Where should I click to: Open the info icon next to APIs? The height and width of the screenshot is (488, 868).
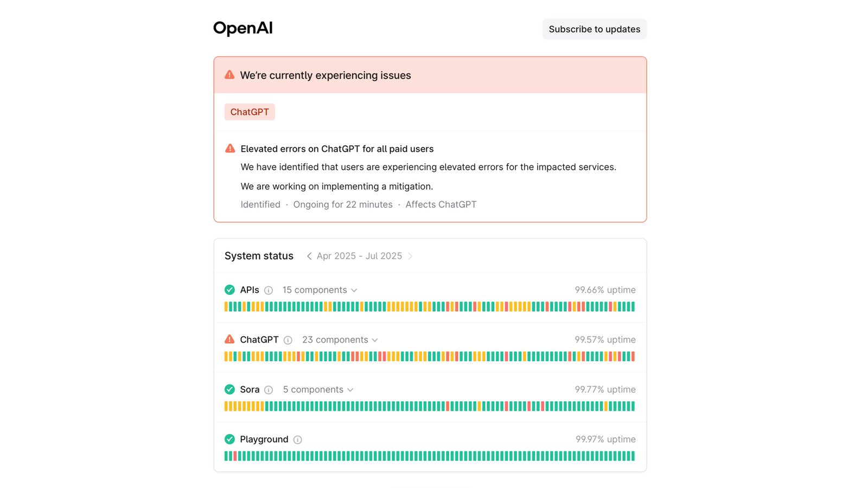pyautogui.click(x=269, y=290)
